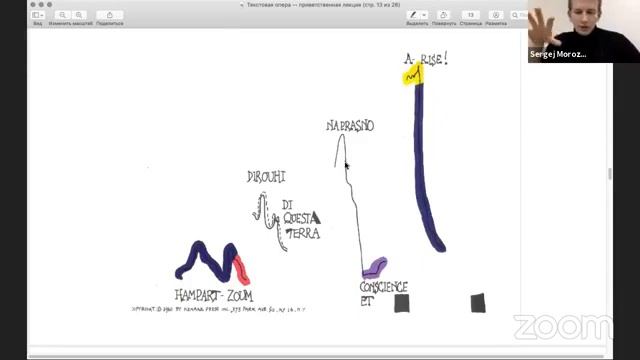
Task: Click the close window button
Action: [x=33, y=4]
